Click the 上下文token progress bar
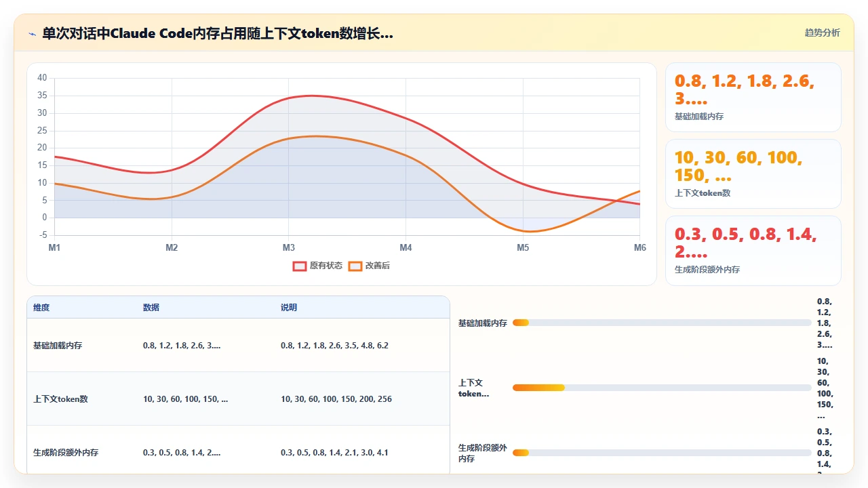This screenshot has width=868, height=488. coord(662,388)
